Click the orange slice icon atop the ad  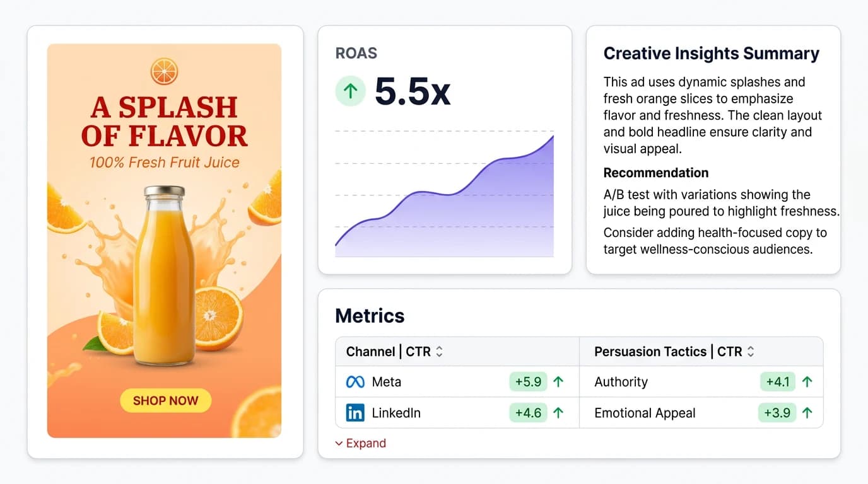click(x=165, y=71)
